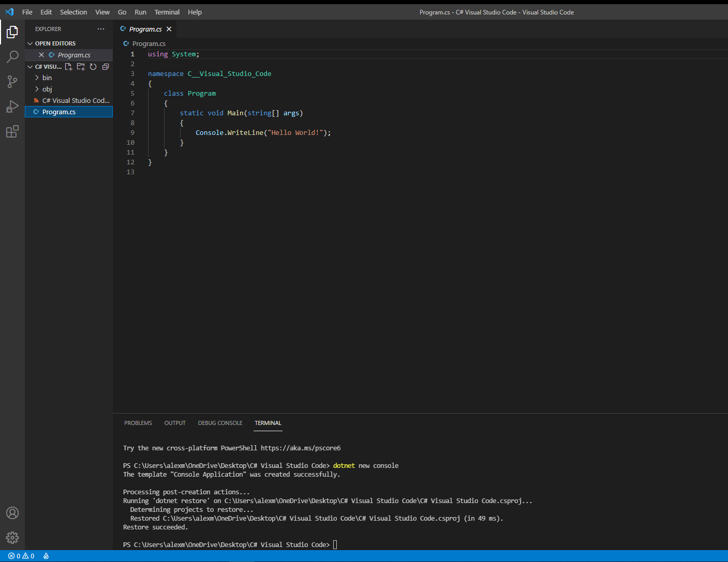
Task: Open the Explorer view in activity bar
Action: (12, 32)
